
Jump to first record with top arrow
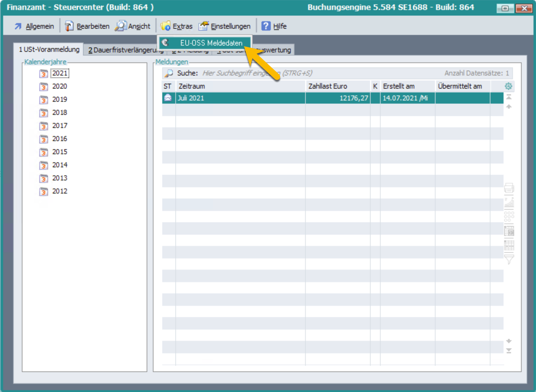coord(509,97)
